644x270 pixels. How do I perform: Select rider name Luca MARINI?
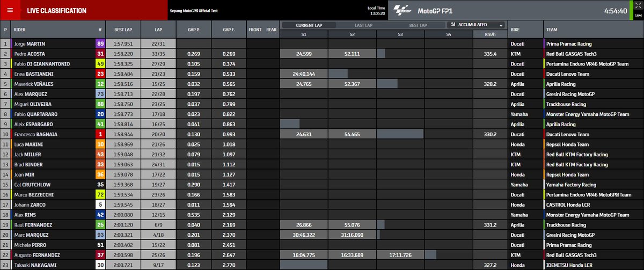click(28, 144)
